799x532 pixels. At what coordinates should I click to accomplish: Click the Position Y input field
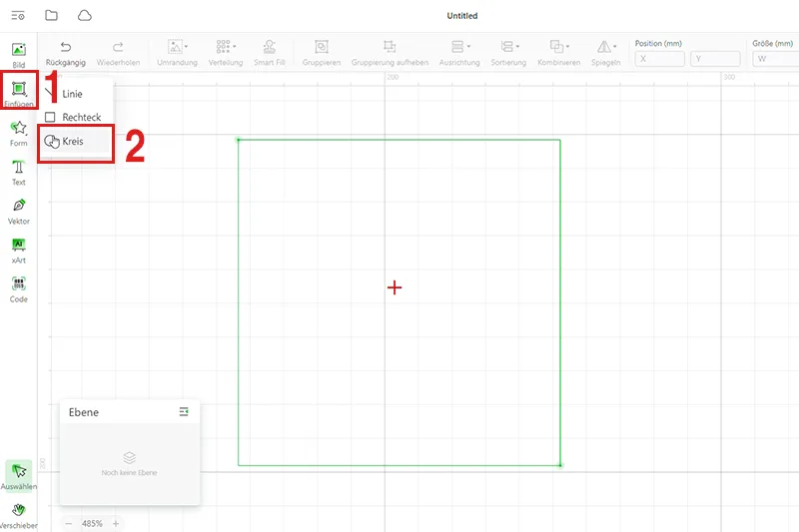[x=715, y=59]
